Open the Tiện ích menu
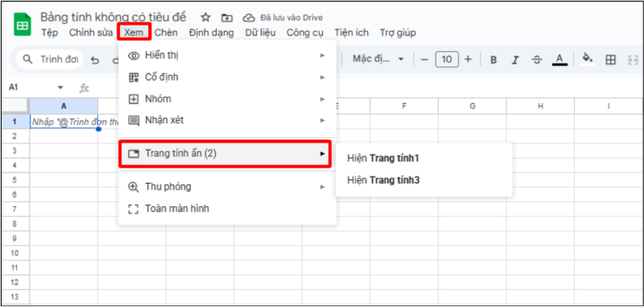644x307 pixels. [352, 33]
